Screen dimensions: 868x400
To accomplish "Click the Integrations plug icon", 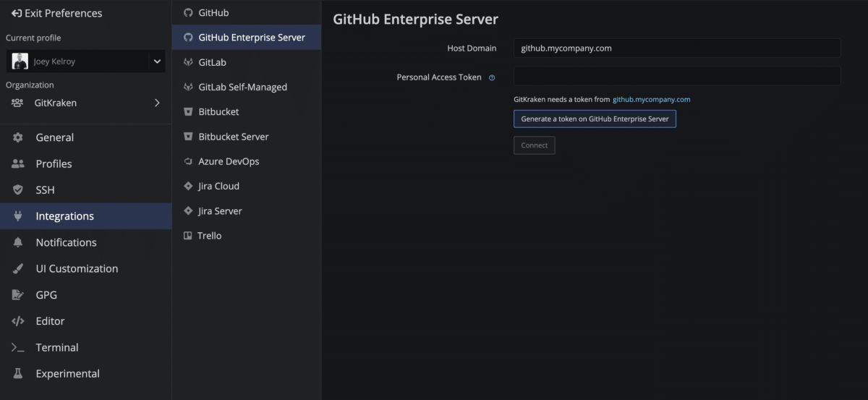I will [x=18, y=216].
